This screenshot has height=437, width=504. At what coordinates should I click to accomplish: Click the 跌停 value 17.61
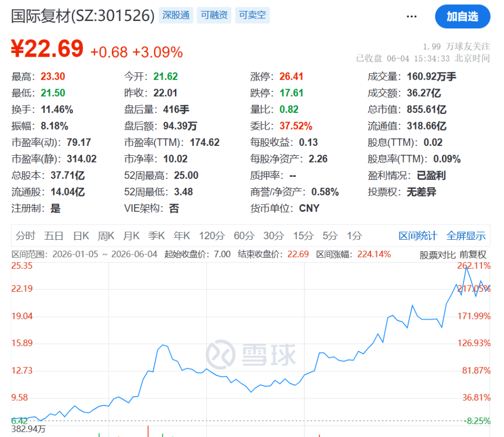point(291,93)
